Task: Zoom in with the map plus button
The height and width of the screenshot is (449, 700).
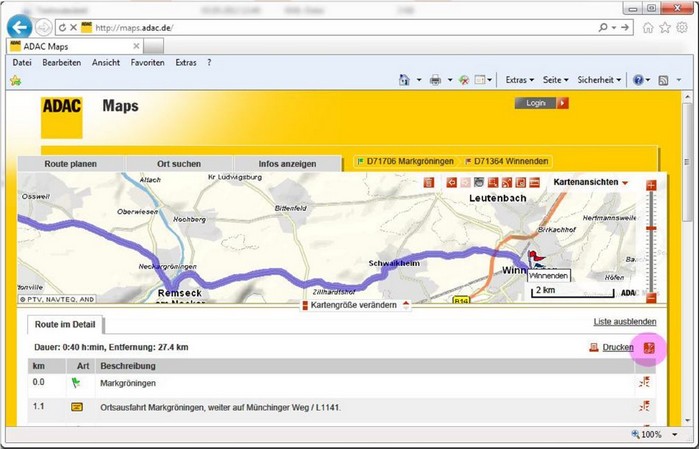Action: click(651, 185)
